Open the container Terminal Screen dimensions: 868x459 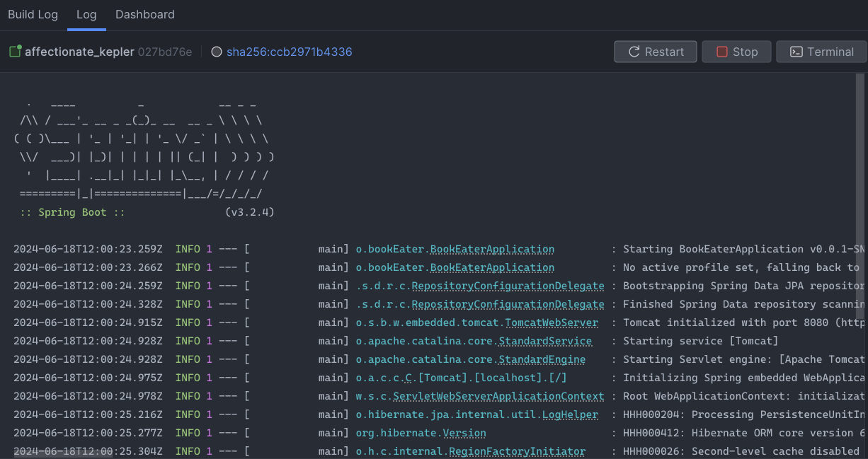click(x=821, y=52)
